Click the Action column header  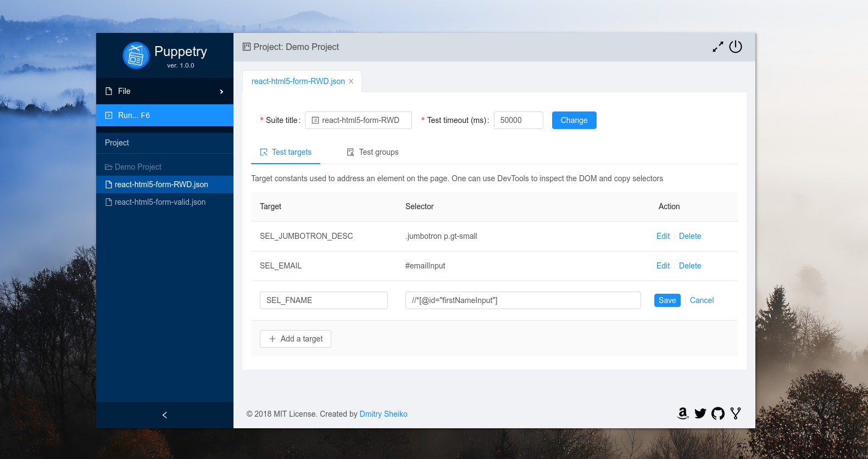669,206
